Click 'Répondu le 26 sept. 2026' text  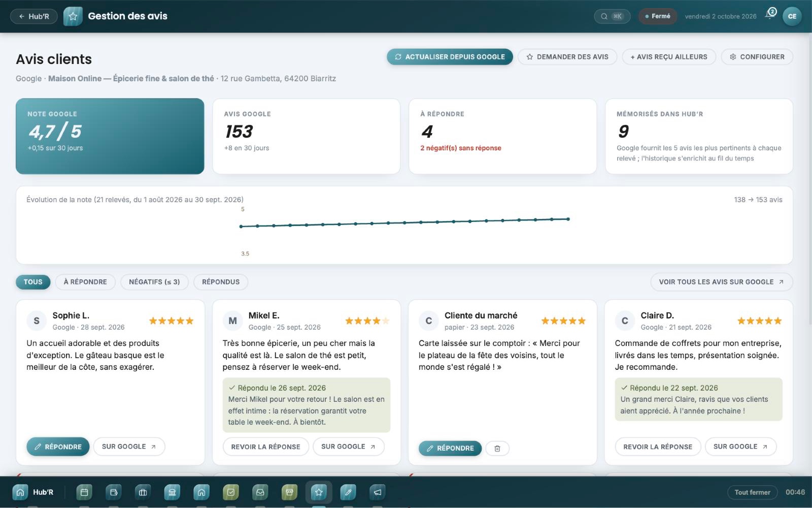click(x=282, y=388)
